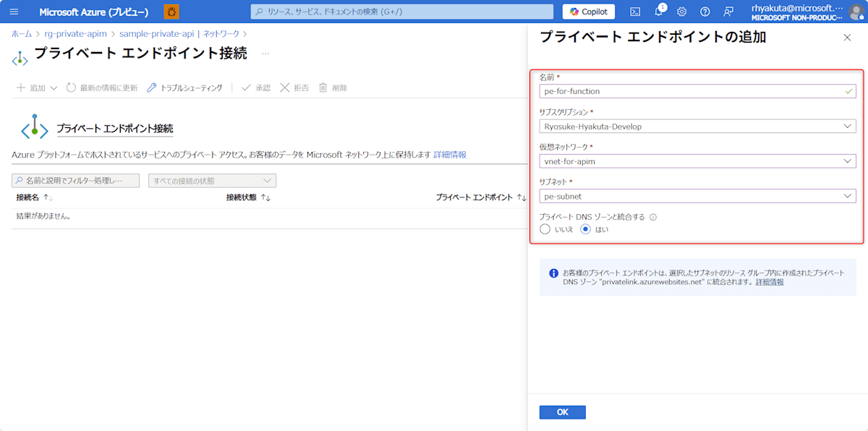Open portal settings gear

coord(682,12)
